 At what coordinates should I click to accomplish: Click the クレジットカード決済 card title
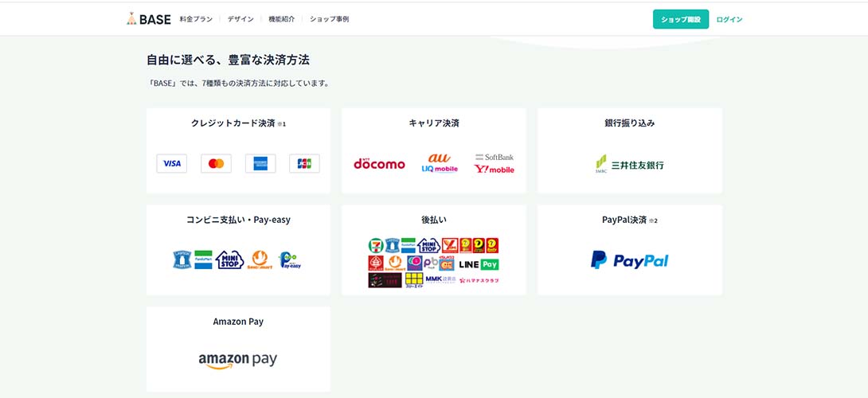point(233,123)
